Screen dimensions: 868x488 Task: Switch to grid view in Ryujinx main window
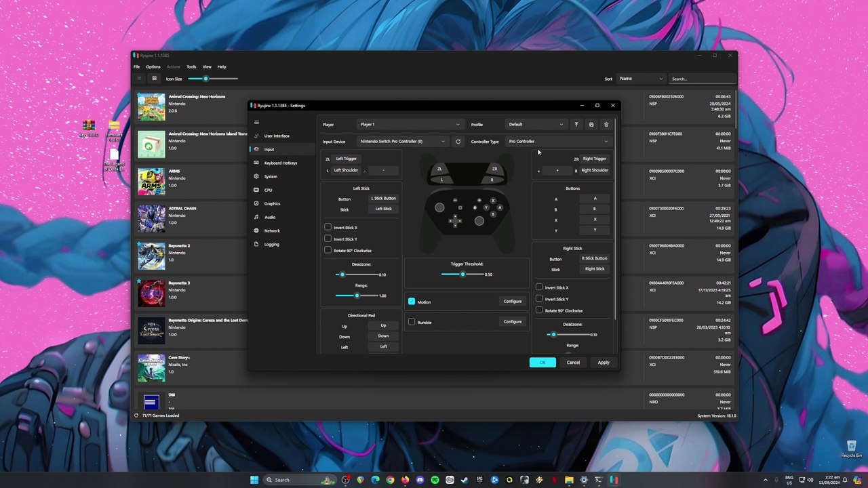tap(154, 79)
